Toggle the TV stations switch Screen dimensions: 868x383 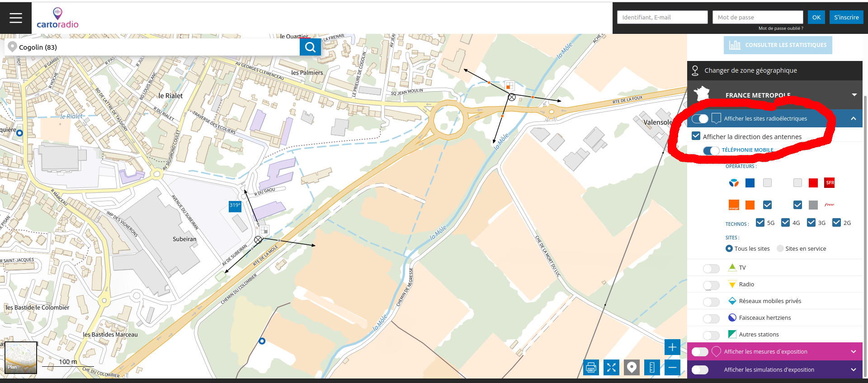coord(711,269)
